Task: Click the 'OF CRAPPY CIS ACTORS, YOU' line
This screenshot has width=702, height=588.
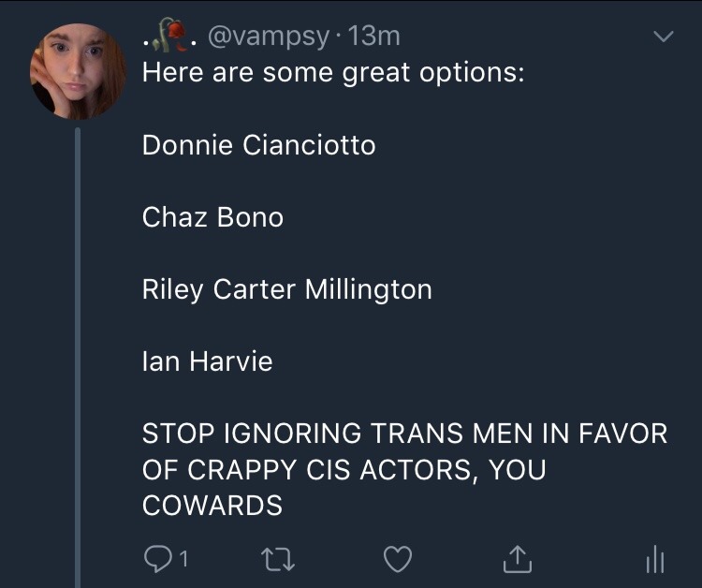Action: coord(344,470)
